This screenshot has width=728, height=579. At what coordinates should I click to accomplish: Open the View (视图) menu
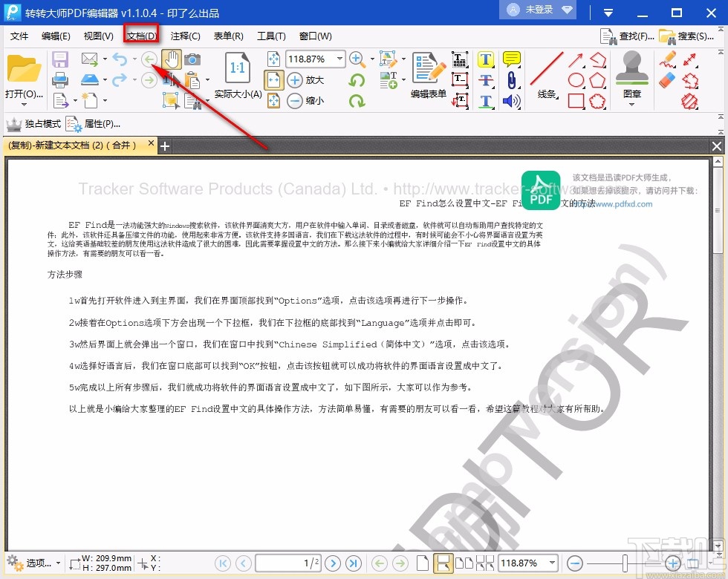pos(98,36)
